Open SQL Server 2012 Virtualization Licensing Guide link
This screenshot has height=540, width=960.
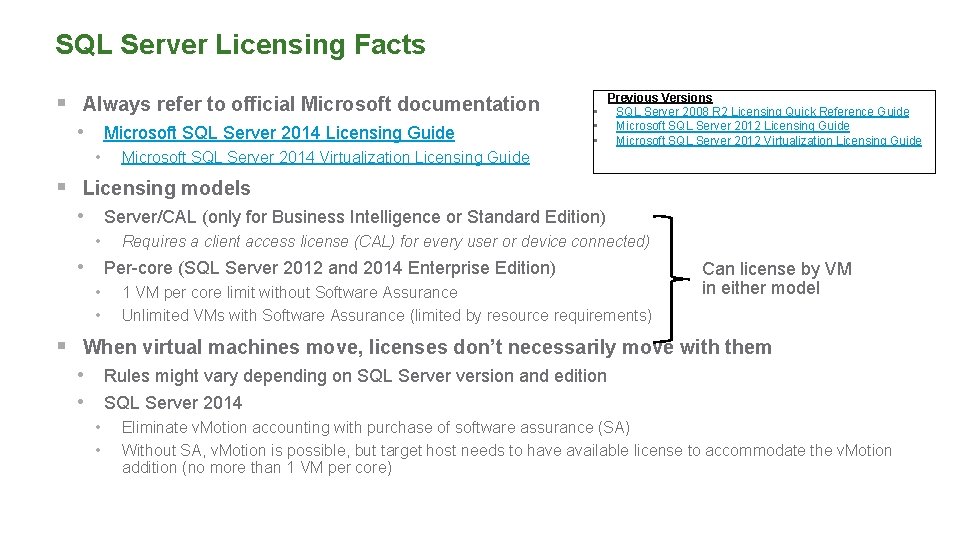point(768,140)
